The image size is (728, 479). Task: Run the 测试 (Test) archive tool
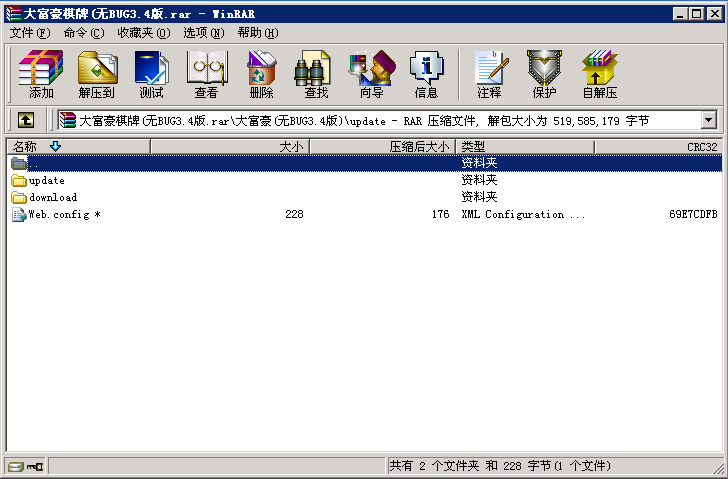(151, 74)
